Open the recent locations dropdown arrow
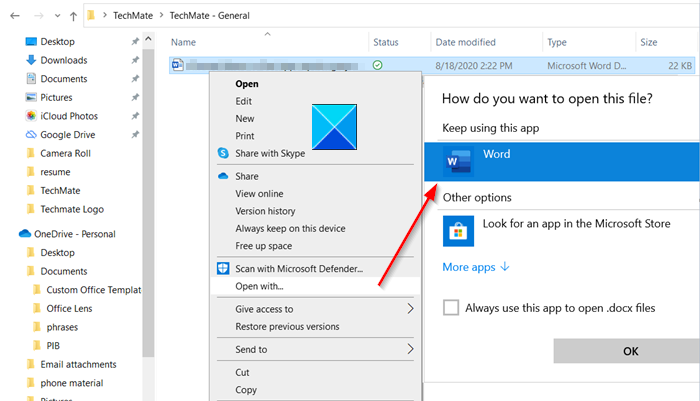The image size is (700, 401). (51, 16)
